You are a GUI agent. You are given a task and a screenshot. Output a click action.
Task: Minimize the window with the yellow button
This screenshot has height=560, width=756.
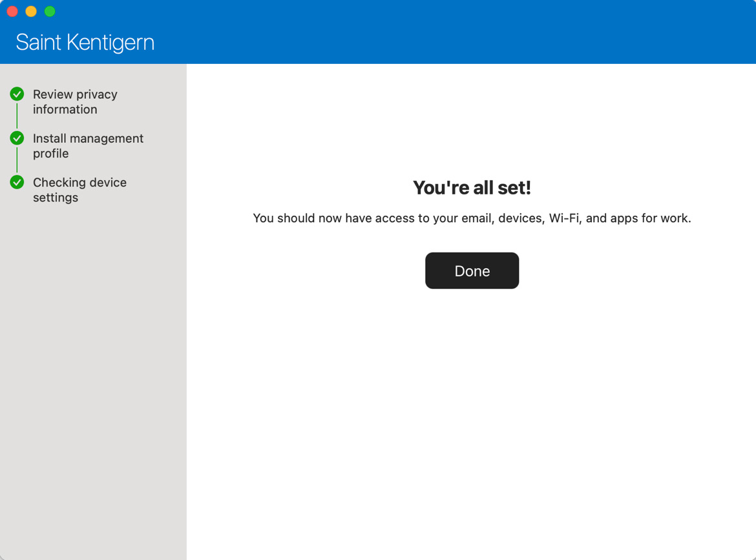[x=31, y=11]
